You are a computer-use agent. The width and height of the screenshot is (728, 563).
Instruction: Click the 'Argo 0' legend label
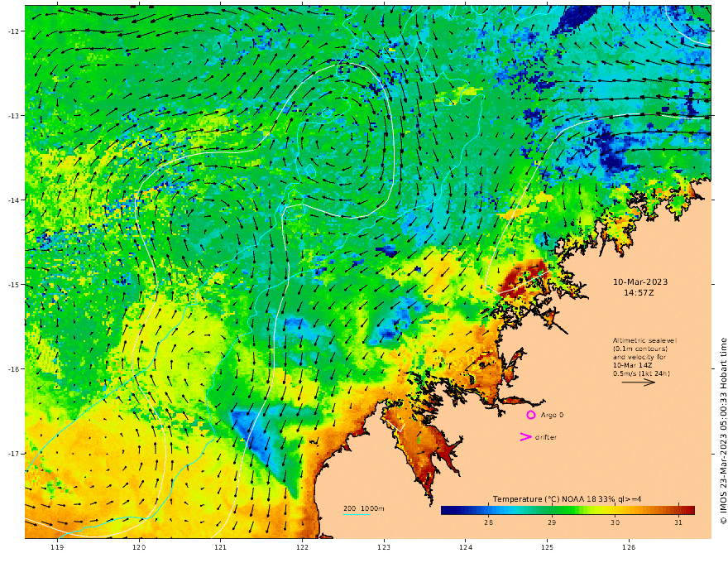click(x=552, y=415)
